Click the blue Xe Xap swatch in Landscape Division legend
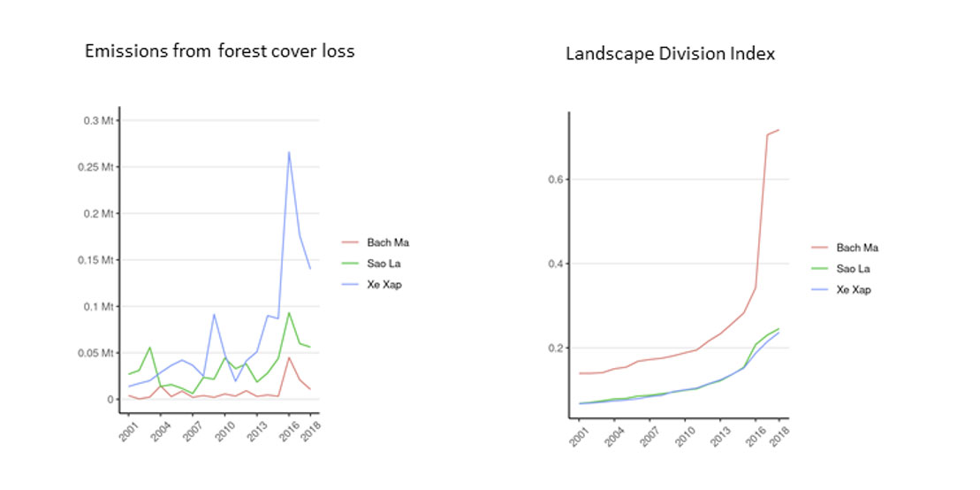 coord(820,290)
